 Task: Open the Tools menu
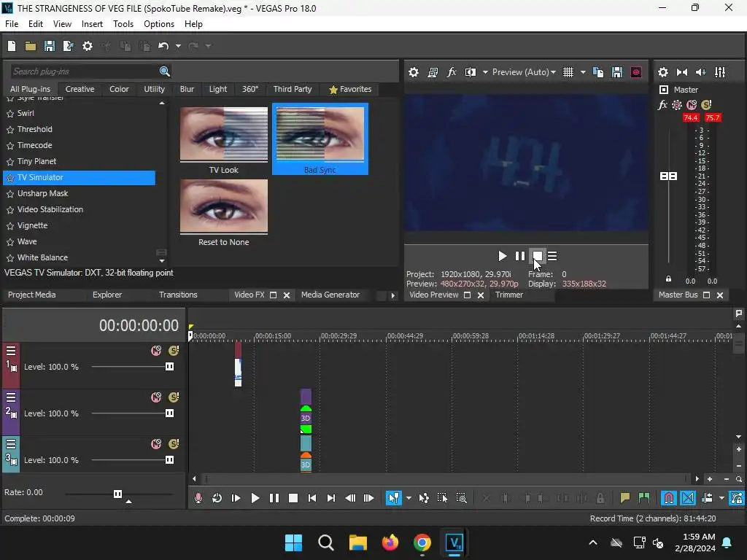(123, 24)
